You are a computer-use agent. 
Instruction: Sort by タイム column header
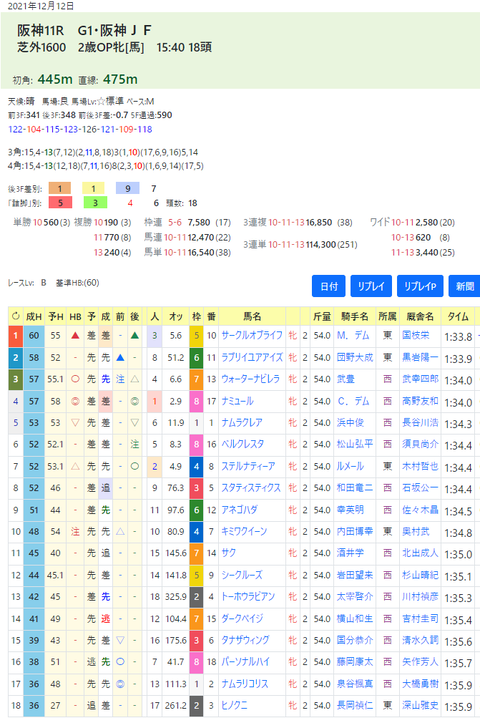pyautogui.click(x=457, y=316)
